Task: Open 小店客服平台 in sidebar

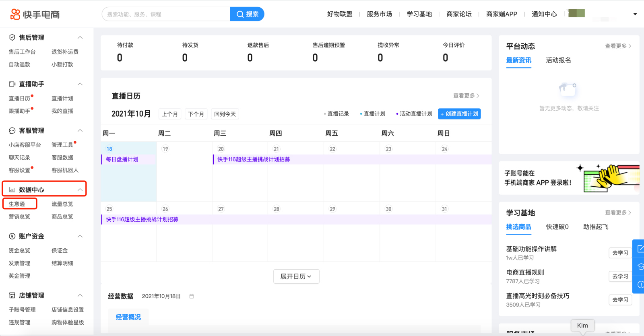Action: coord(25,145)
